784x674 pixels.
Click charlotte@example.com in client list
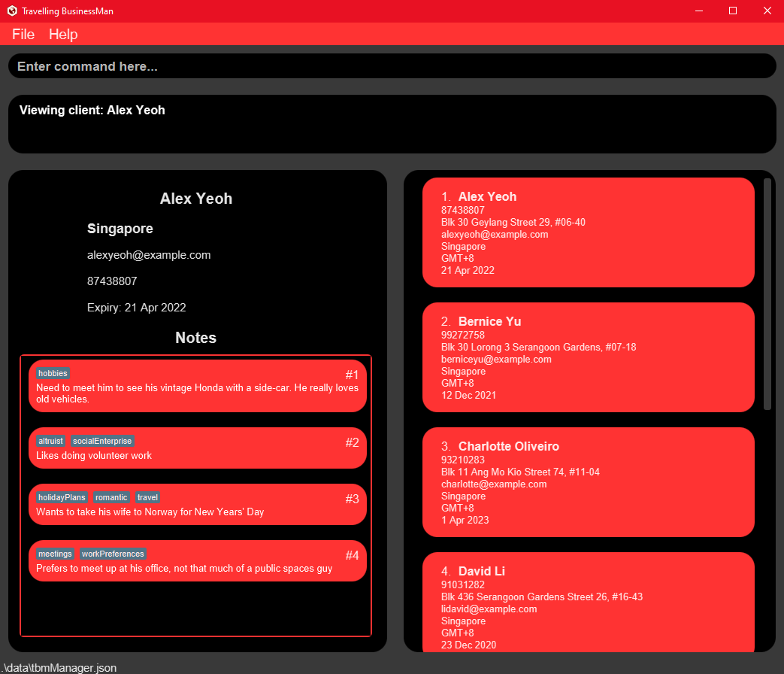494,484
